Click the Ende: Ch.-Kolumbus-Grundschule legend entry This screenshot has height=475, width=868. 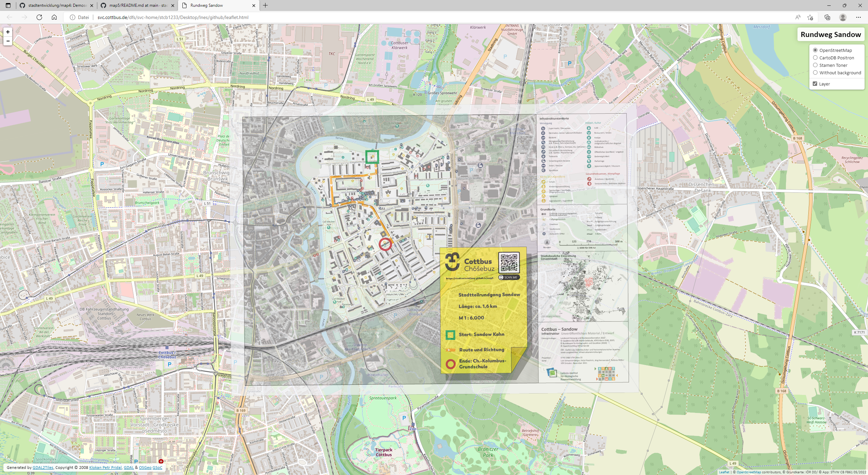click(x=476, y=364)
